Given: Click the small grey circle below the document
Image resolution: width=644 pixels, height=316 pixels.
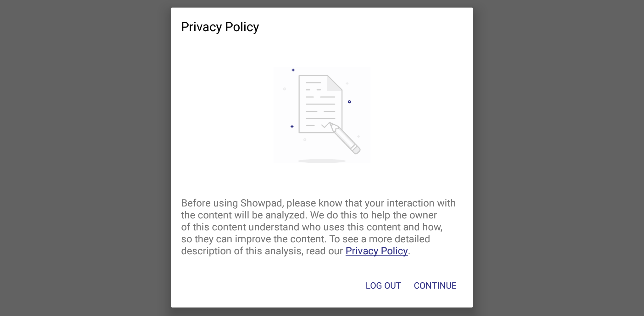Looking at the screenshot, I should coord(305,139).
